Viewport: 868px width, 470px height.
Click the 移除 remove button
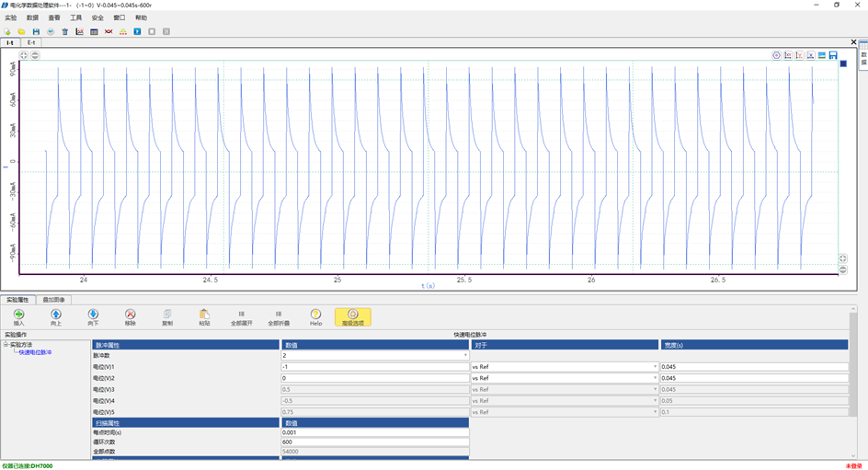130,317
